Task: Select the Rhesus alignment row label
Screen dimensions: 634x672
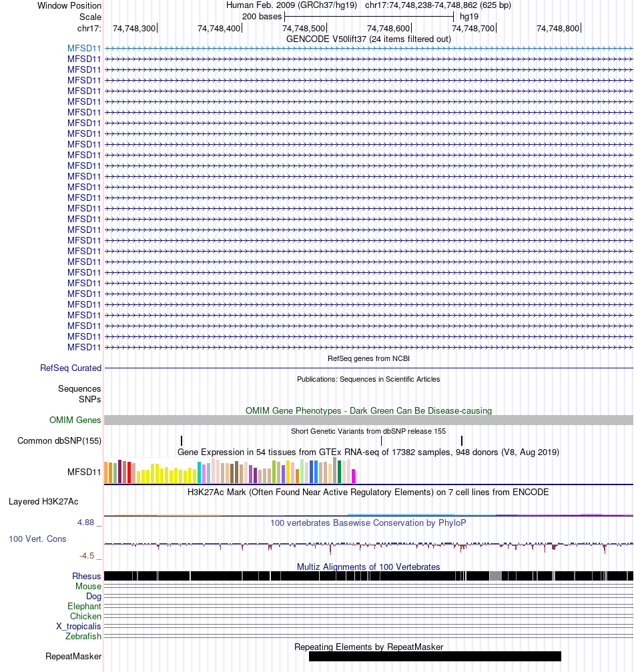Action: coord(87,577)
